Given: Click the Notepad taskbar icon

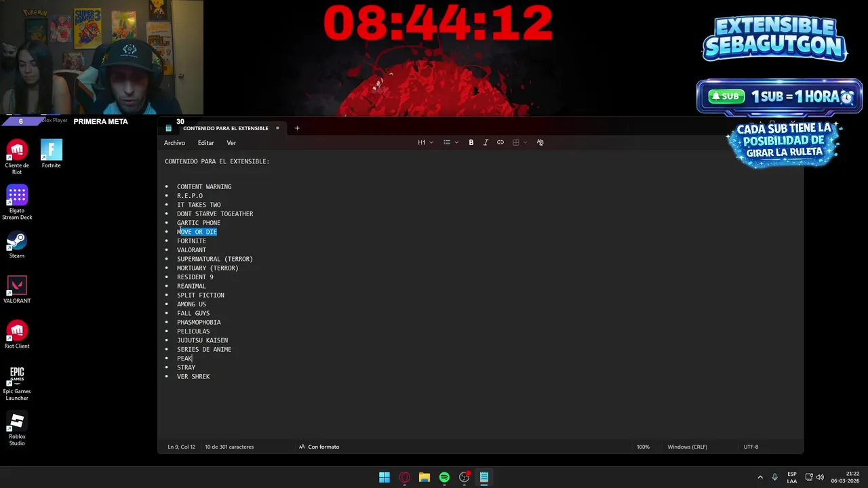Looking at the screenshot, I should [484, 477].
